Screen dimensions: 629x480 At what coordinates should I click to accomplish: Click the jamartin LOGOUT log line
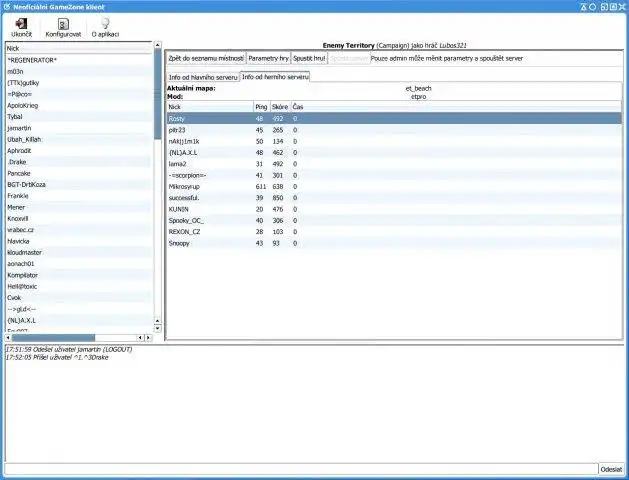point(69,349)
